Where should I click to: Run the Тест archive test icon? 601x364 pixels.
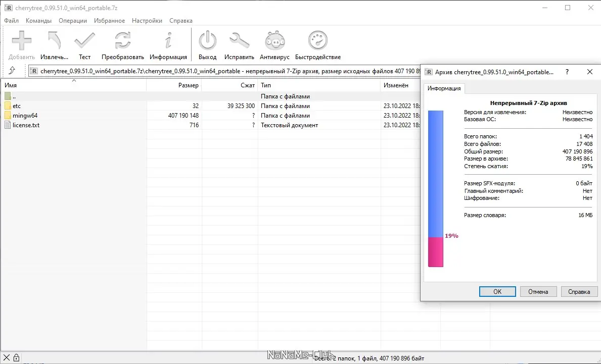(85, 40)
